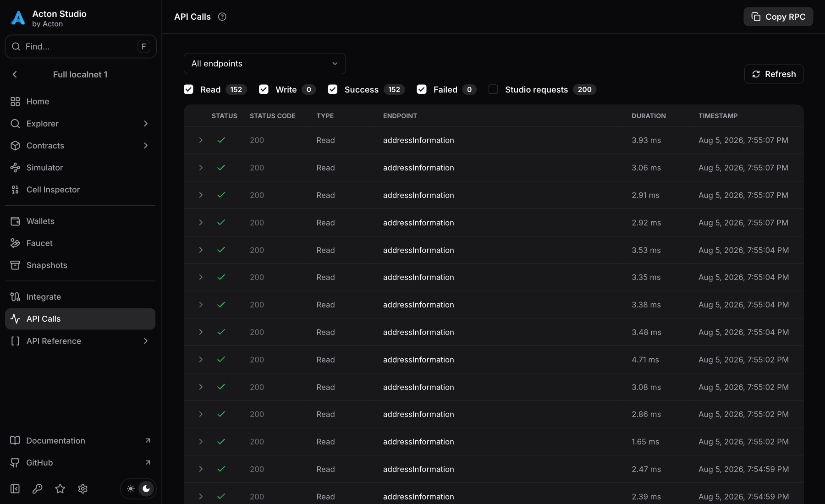Click the search magnifier icon in Find field

(x=16, y=47)
